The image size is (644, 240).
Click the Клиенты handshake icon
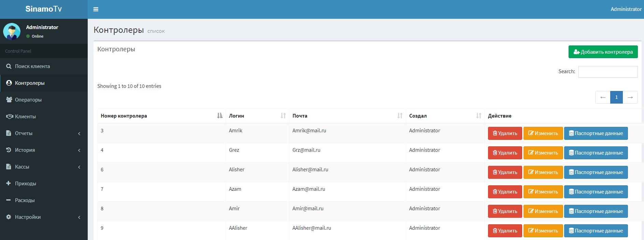pyautogui.click(x=10, y=117)
